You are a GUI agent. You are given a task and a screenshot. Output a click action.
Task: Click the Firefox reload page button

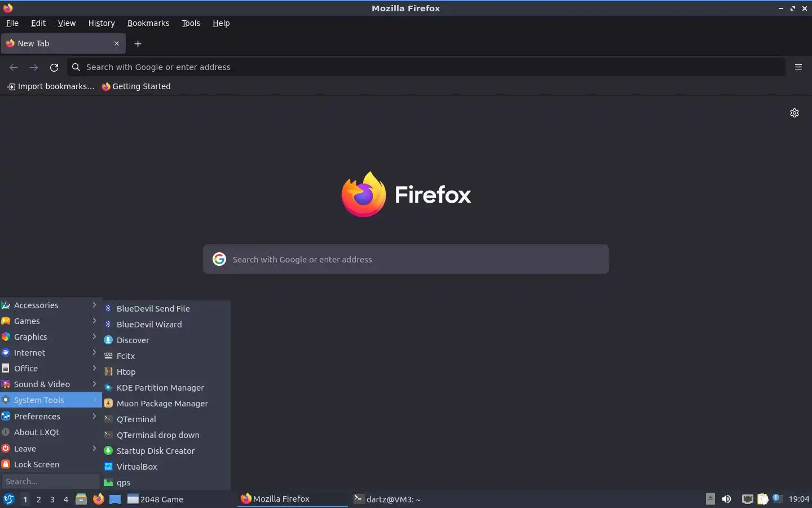(54, 67)
